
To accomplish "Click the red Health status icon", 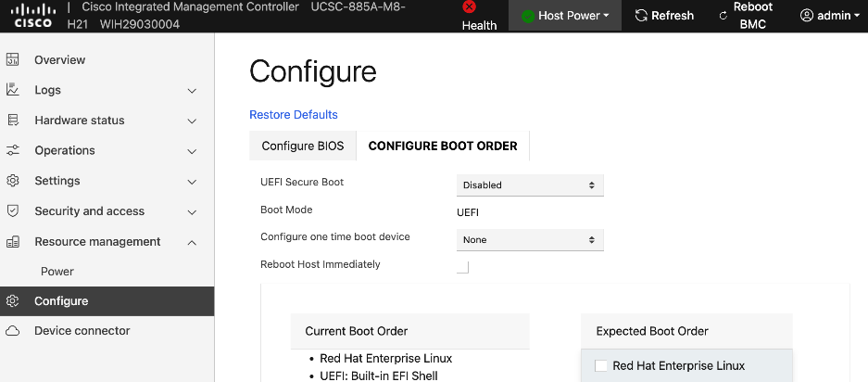I will pyautogui.click(x=469, y=6).
